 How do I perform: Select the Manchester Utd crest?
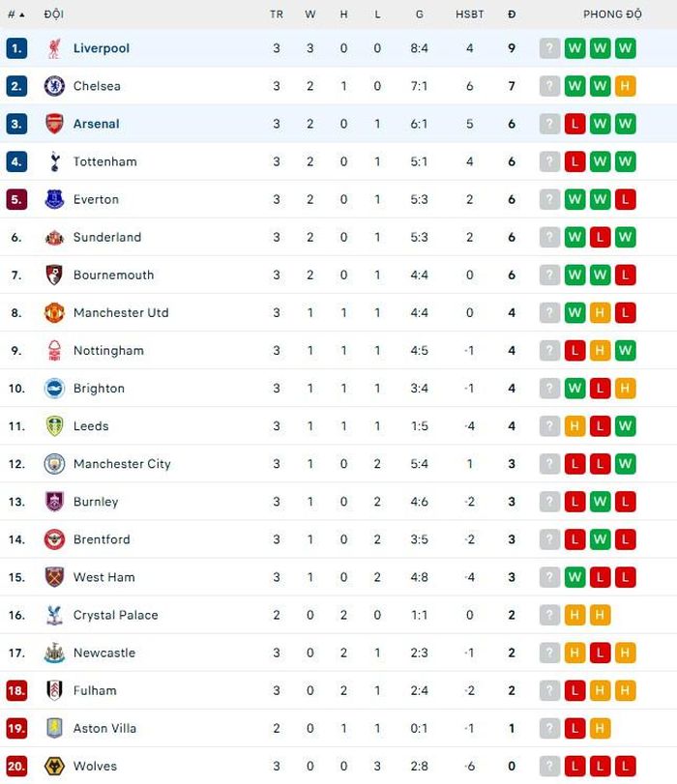click(x=54, y=312)
